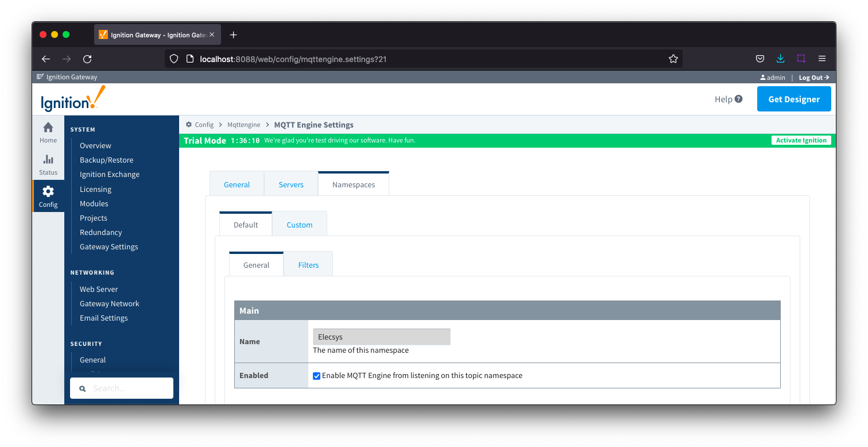Go to Redundancy settings
Viewport: 868px width, 447px height.
click(x=101, y=232)
